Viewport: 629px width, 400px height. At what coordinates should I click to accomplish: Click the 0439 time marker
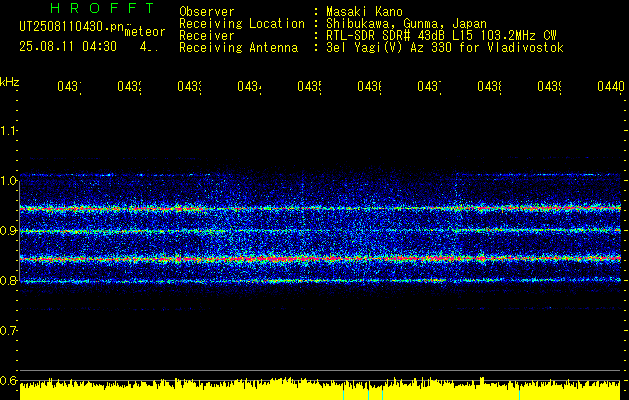(x=549, y=86)
